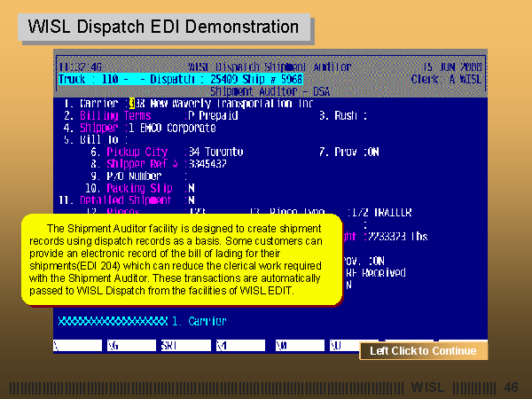
Task: Select the \M function key box
Action: [240, 346]
